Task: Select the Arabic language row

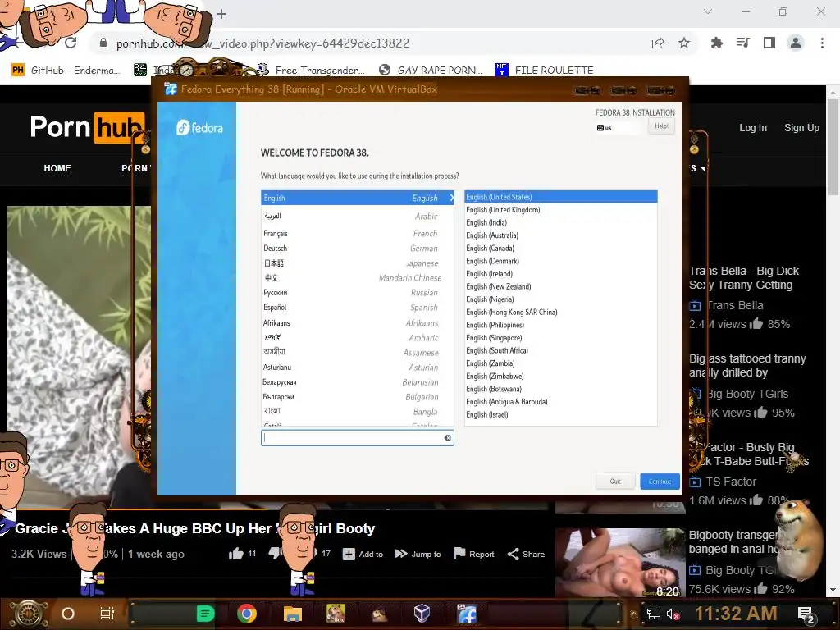Action: [358, 216]
